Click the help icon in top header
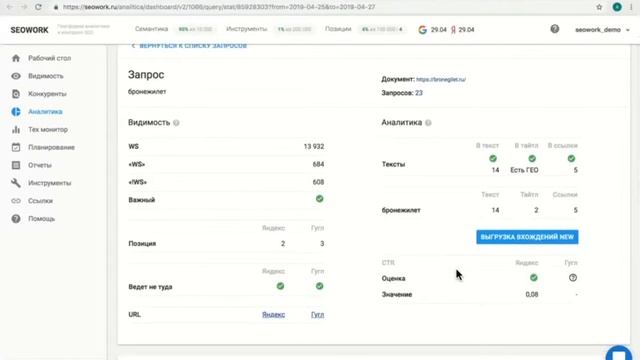 pyautogui.click(x=554, y=29)
